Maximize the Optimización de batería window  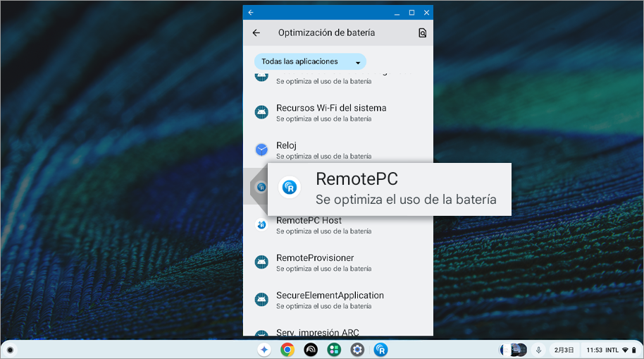[x=411, y=13]
